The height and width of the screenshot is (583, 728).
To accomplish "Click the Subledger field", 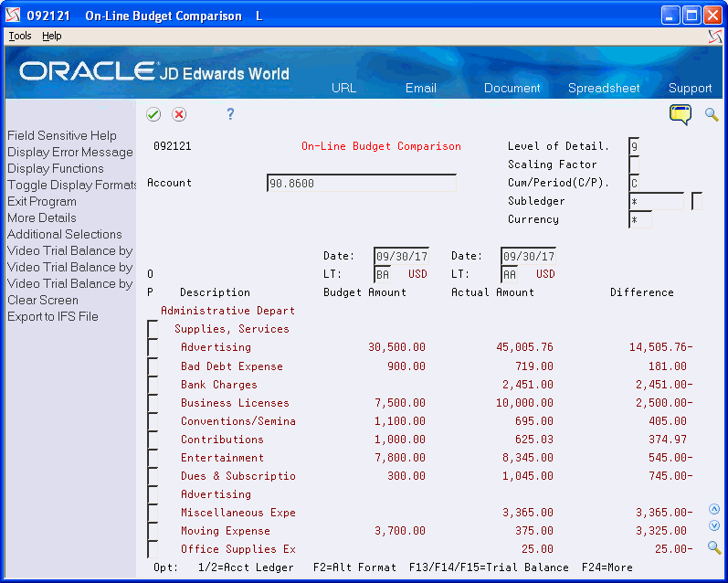I will 656,201.
